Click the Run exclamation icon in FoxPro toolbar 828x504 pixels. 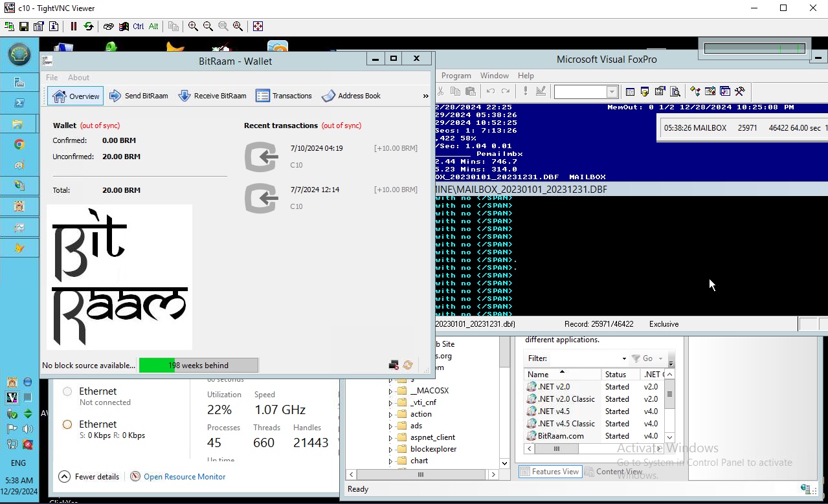pos(526,92)
